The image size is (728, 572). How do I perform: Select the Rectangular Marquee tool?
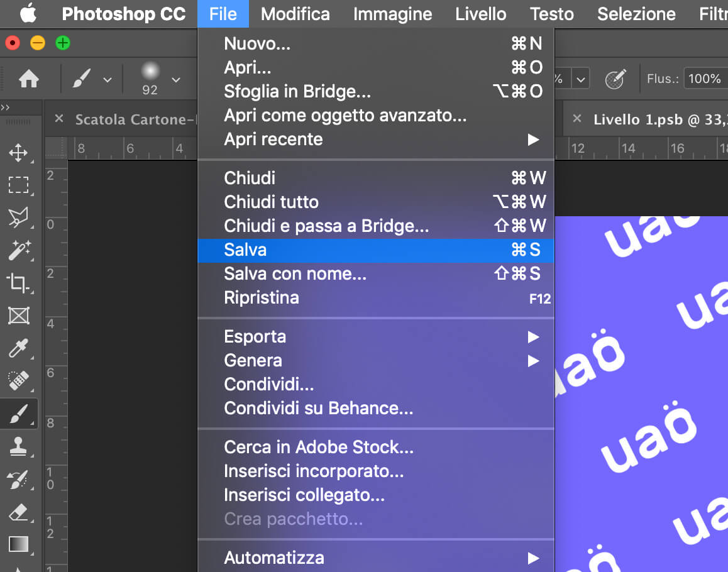18,185
